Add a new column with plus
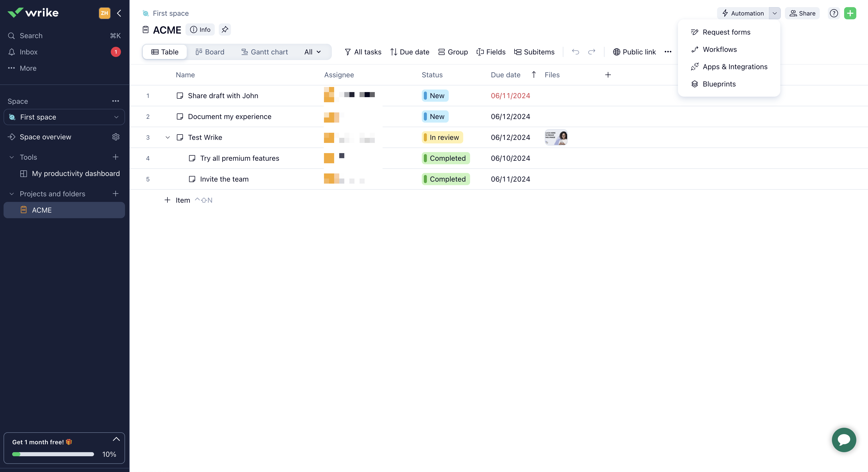 (608, 75)
